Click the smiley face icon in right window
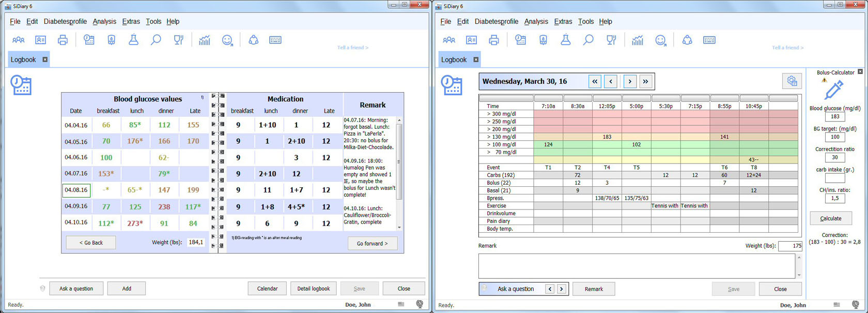 (x=661, y=40)
